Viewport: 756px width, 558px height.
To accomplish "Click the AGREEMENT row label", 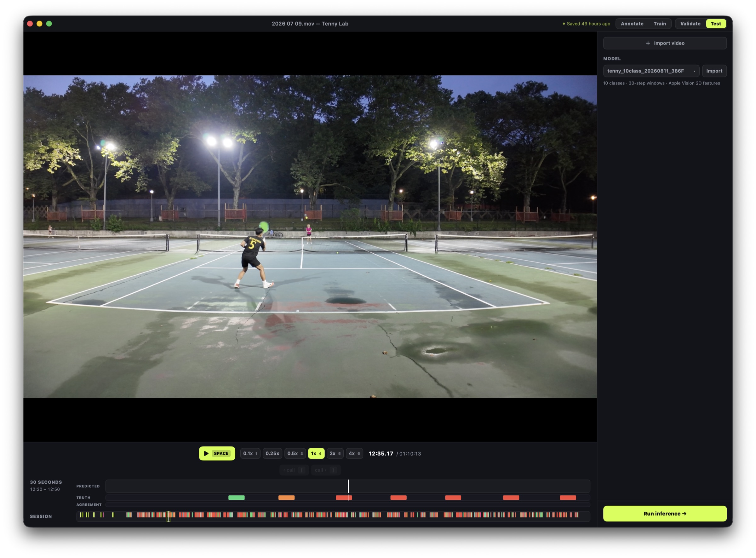I will pos(89,505).
